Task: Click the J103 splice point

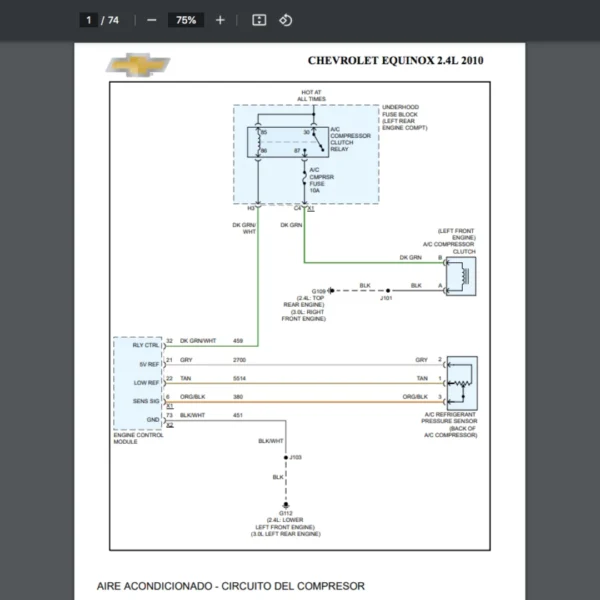Action: (285, 457)
